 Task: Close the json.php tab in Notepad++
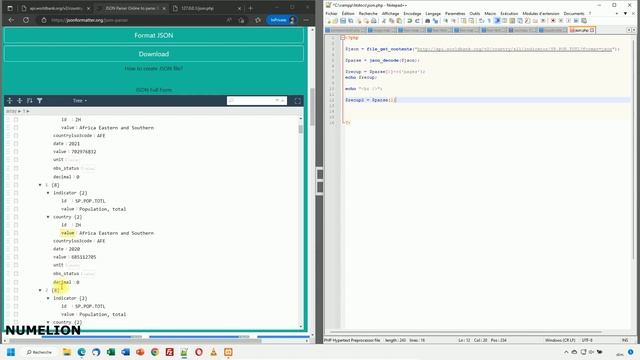[x=592, y=30]
